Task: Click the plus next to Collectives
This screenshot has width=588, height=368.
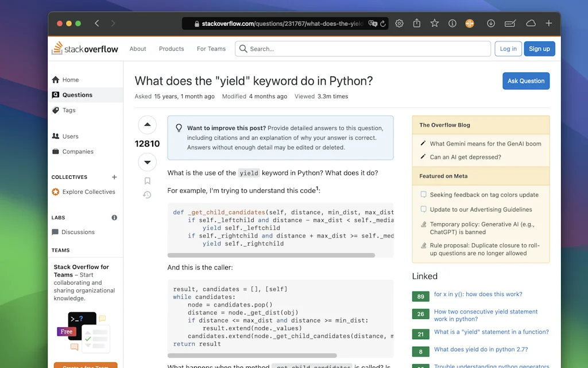Action: [114, 177]
